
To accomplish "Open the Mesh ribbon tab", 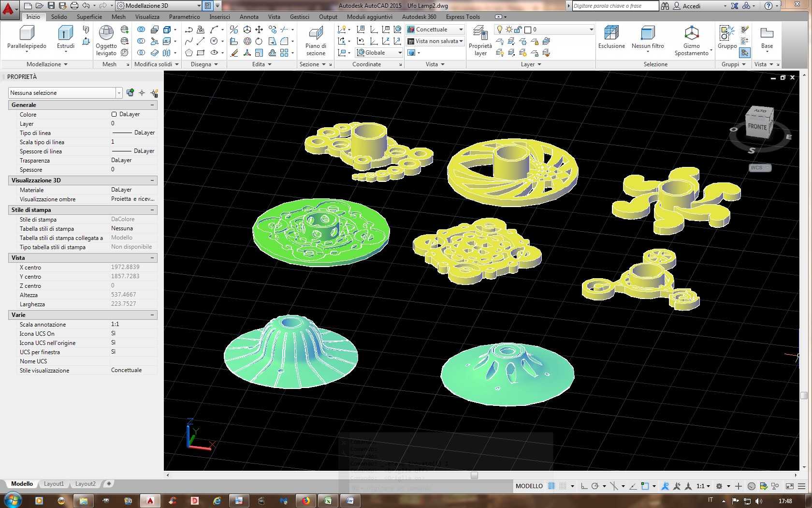I will (x=118, y=17).
